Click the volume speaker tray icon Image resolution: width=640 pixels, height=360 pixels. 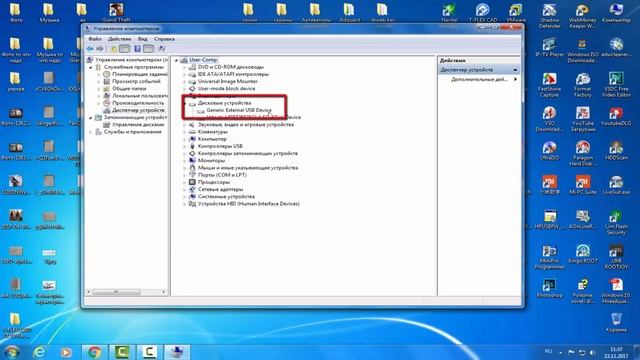coord(592,352)
